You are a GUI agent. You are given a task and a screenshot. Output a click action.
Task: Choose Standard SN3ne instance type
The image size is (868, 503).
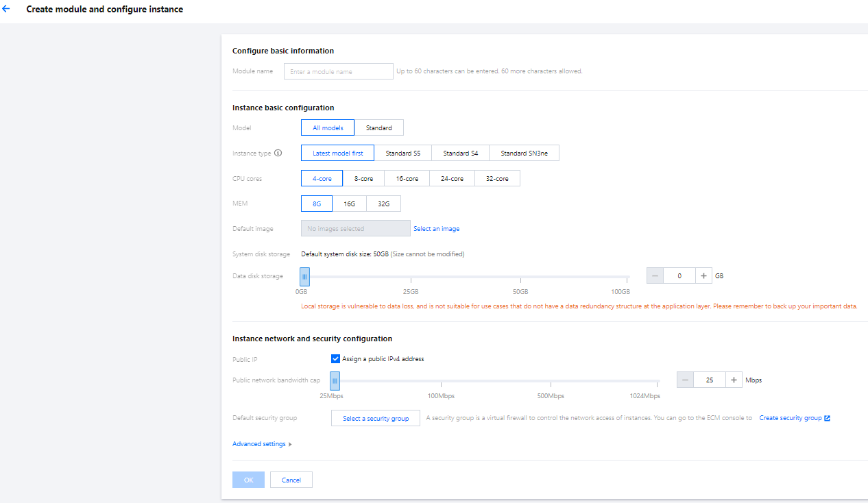[524, 154]
